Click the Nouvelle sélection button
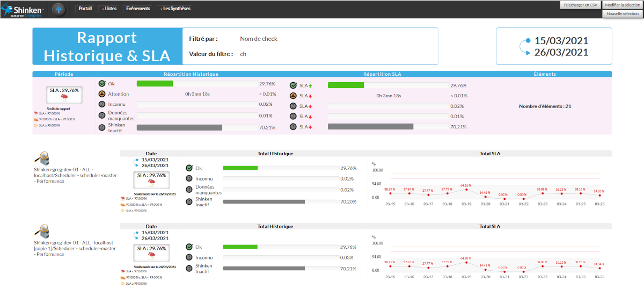This screenshot has width=644, height=289. pos(622,14)
